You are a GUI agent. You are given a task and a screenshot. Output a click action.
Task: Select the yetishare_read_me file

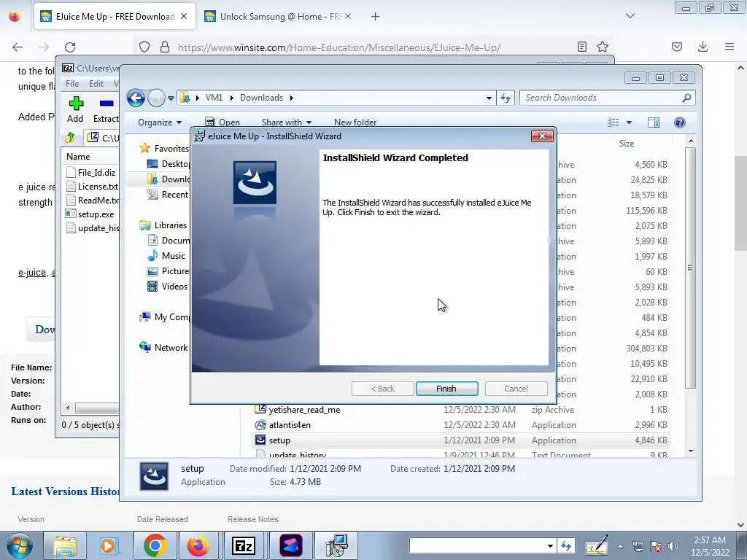(304, 410)
